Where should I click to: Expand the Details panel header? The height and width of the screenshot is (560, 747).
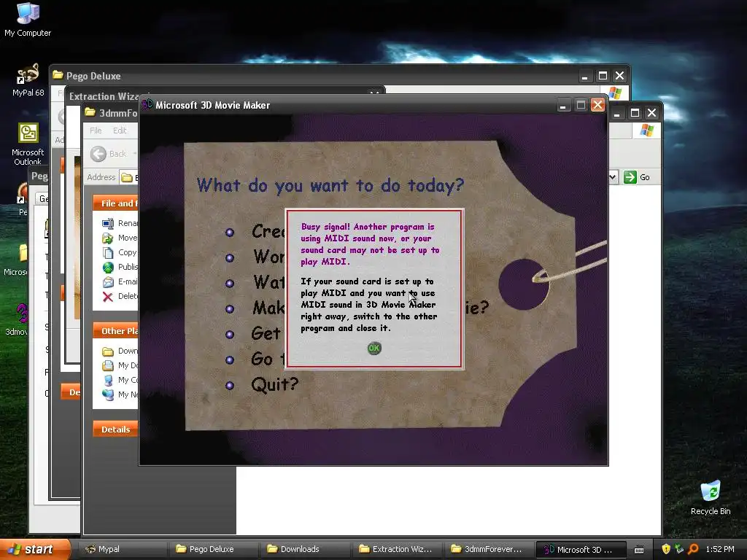click(115, 429)
